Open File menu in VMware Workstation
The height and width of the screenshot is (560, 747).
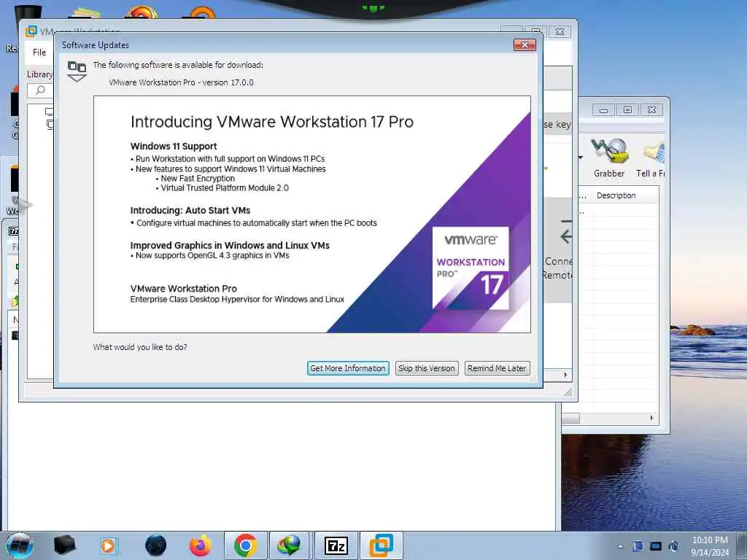click(39, 52)
